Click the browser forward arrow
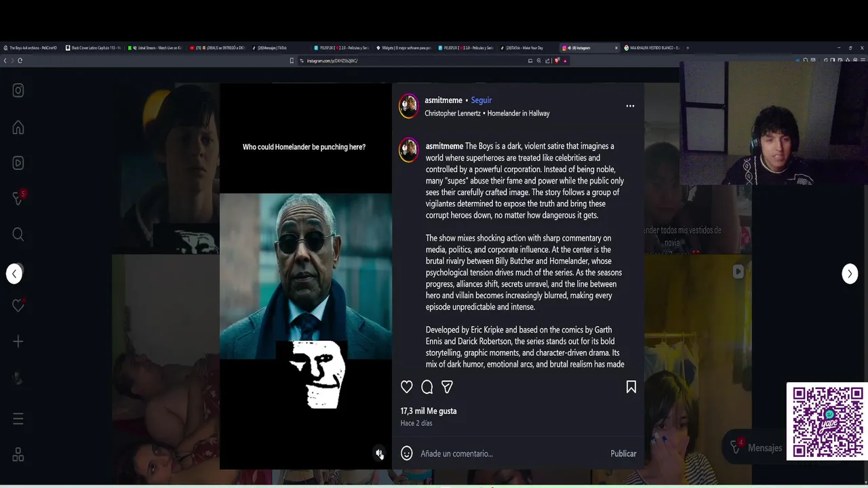868x488 pixels. (x=12, y=60)
